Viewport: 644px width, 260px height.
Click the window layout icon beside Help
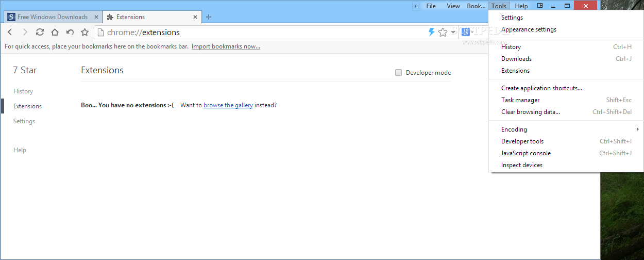(x=540, y=6)
